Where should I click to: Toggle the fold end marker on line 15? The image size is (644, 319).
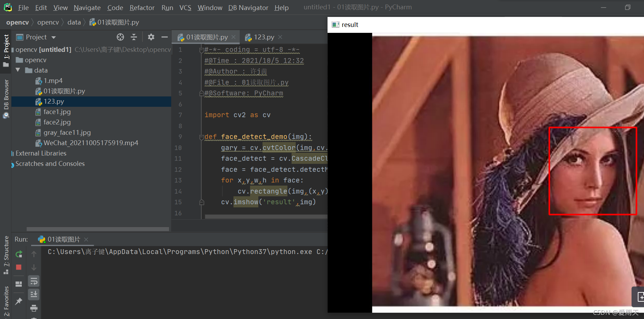click(202, 202)
